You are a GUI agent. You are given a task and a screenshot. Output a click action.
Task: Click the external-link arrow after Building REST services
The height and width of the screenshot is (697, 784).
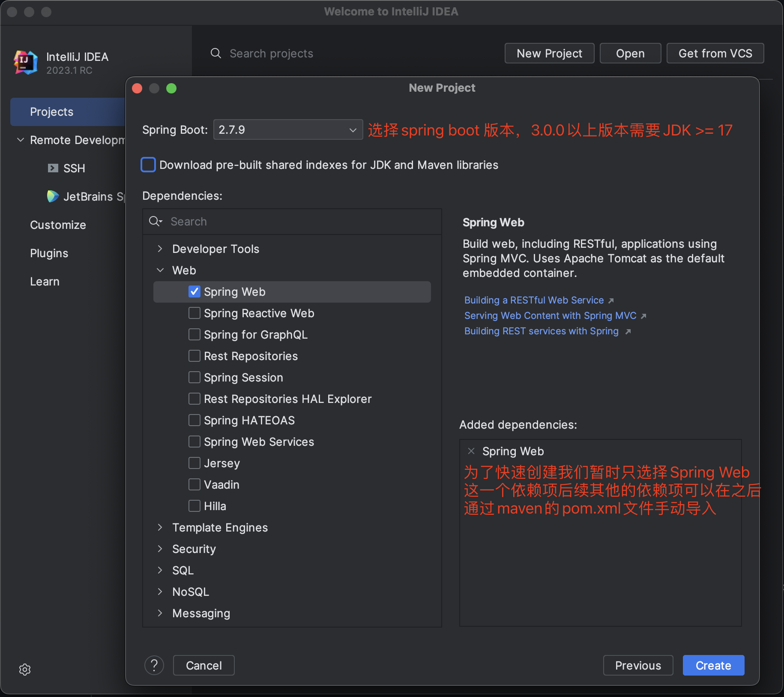pos(628,331)
